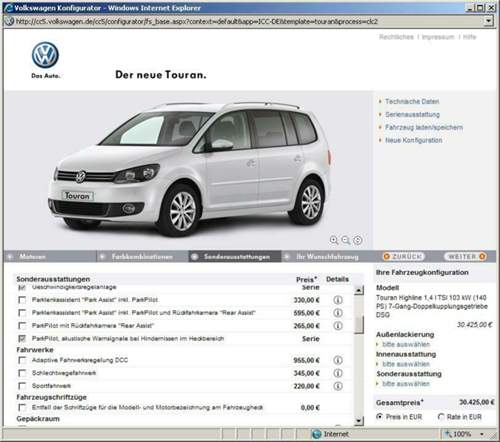The width and height of the screenshot is (500, 442).
Task: Click the 595,00 € price entry
Action: (306, 313)
